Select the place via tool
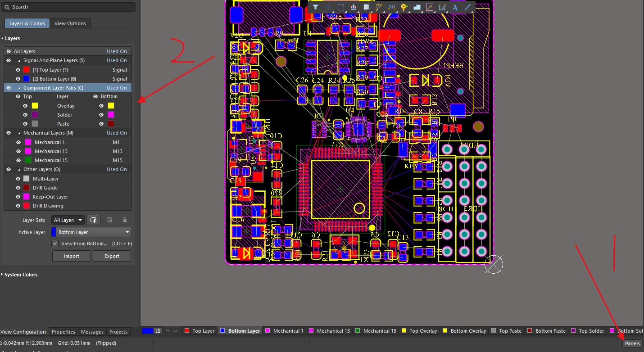 tap(404, 7)
